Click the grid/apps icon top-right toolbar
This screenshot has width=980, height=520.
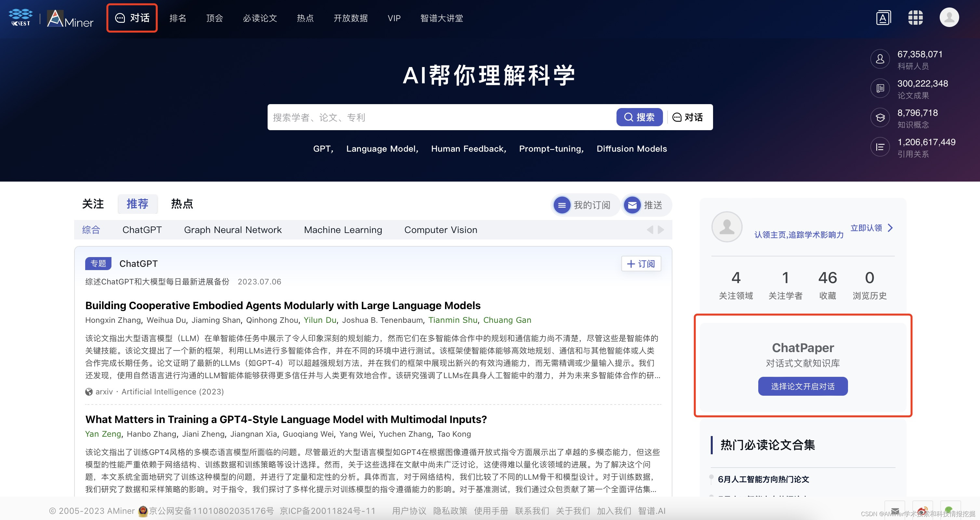coord(916,18)
